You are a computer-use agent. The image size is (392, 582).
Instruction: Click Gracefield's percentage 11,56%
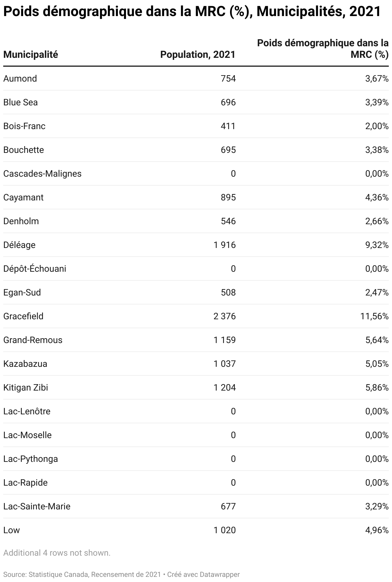tap(375, 316)
